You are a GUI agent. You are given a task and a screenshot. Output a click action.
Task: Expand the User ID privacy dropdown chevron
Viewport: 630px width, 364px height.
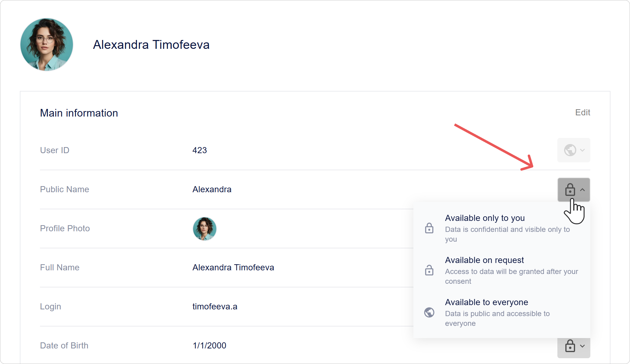click(582, 150)
